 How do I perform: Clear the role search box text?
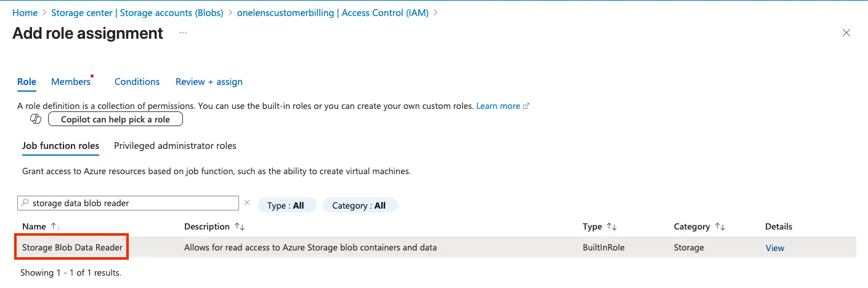click(x=247, y=202)
